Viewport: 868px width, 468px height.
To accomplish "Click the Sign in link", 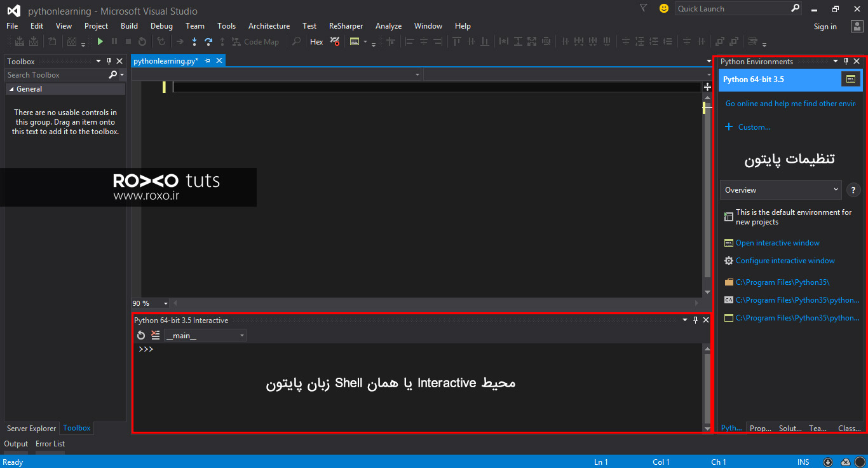I will 825,27.
